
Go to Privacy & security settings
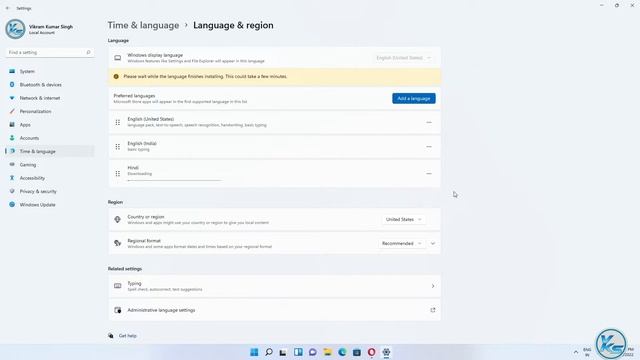tap(49, 191)
